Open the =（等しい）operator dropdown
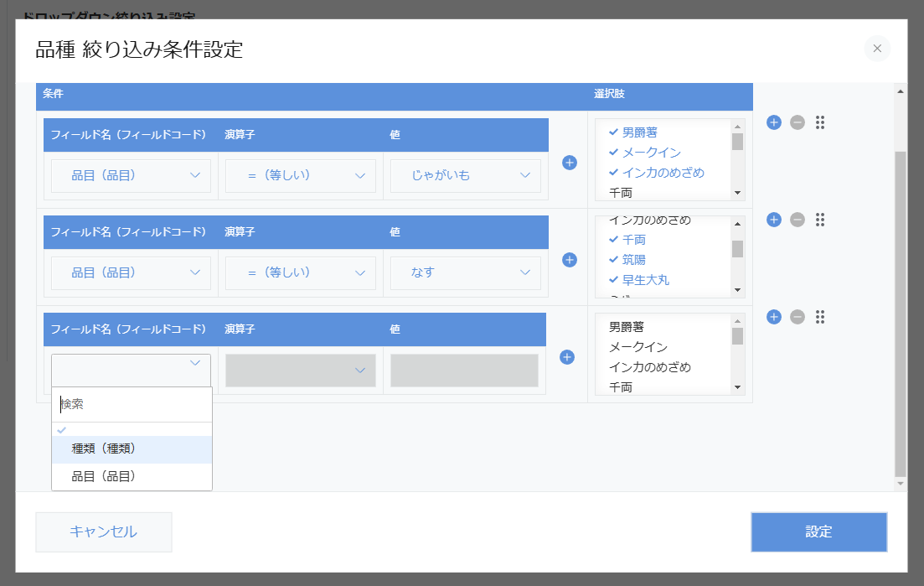Viewport: 924px width, 586px height. (300, 175)
